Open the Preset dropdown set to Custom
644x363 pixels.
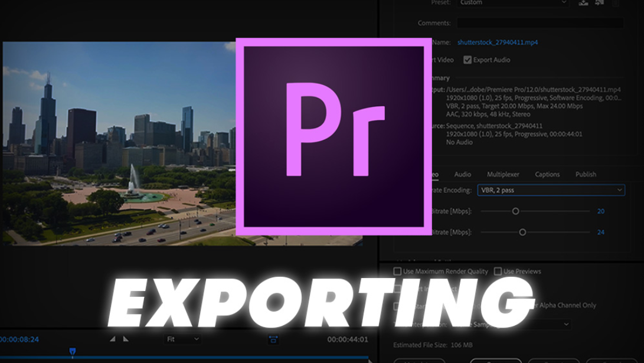point(514,2)
